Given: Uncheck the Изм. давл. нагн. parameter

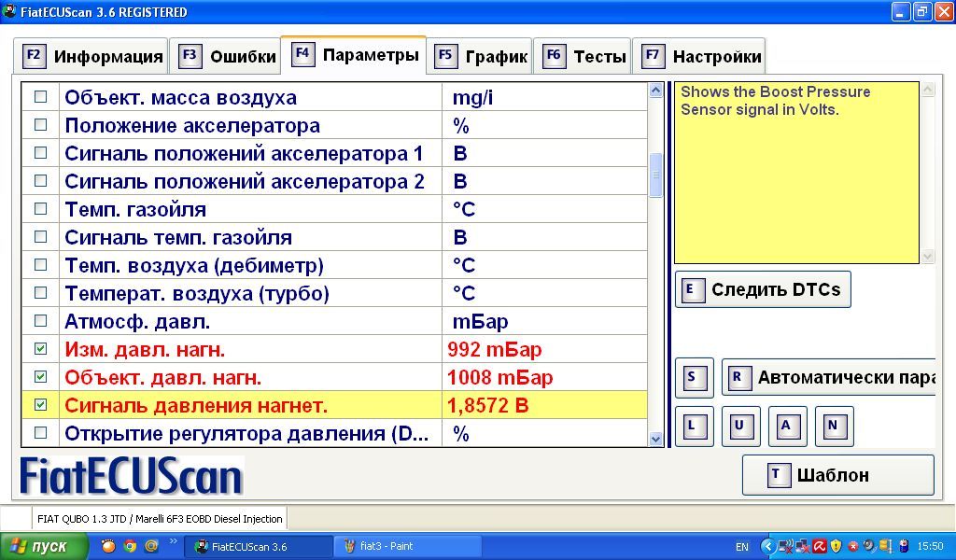Looking at the screenshot, I should click(x=40, y=349).
